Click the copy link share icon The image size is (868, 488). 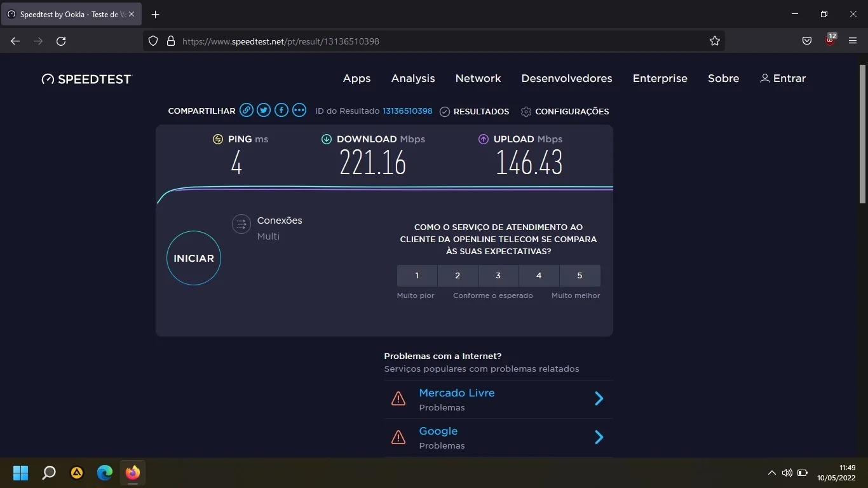pos(247,111)
